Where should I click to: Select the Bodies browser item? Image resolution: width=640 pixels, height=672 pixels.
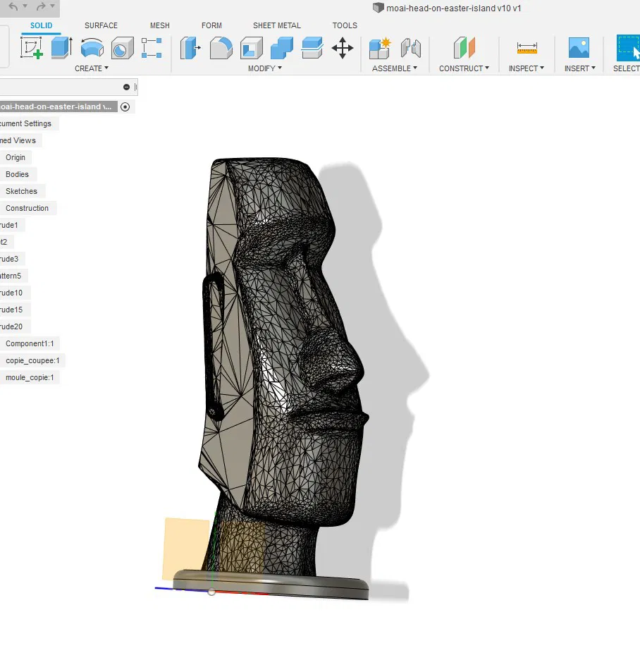[17, 174]
